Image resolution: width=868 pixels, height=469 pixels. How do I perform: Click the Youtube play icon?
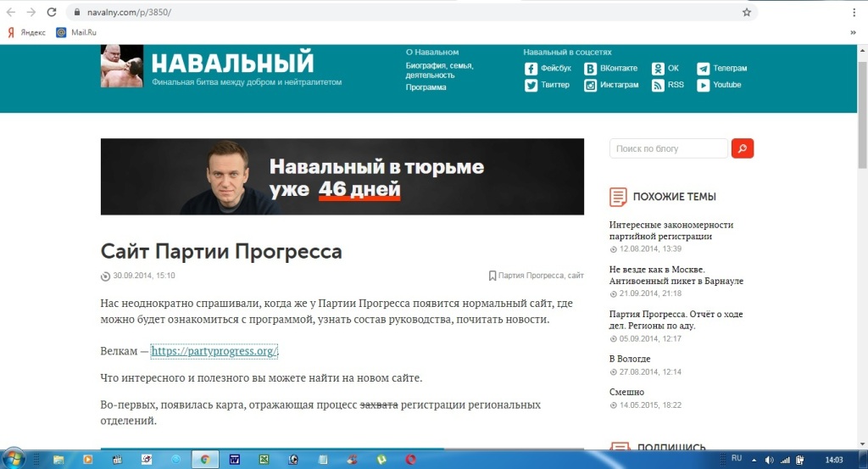pyautogui.click(x=703, y=86)
